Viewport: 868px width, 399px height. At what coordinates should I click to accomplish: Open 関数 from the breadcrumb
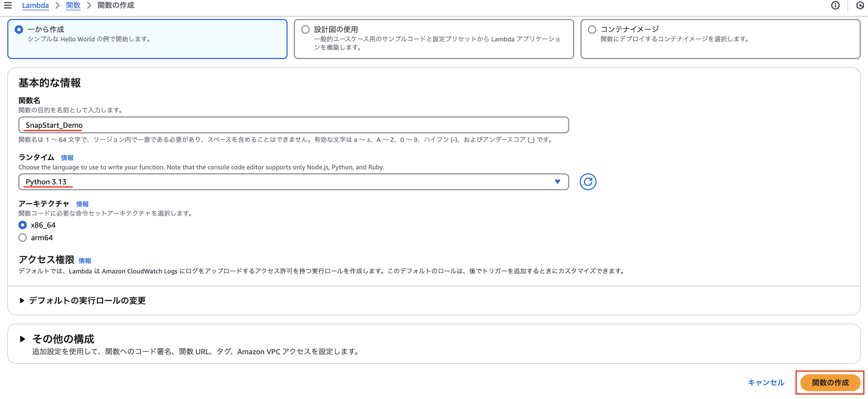(73, 5)
